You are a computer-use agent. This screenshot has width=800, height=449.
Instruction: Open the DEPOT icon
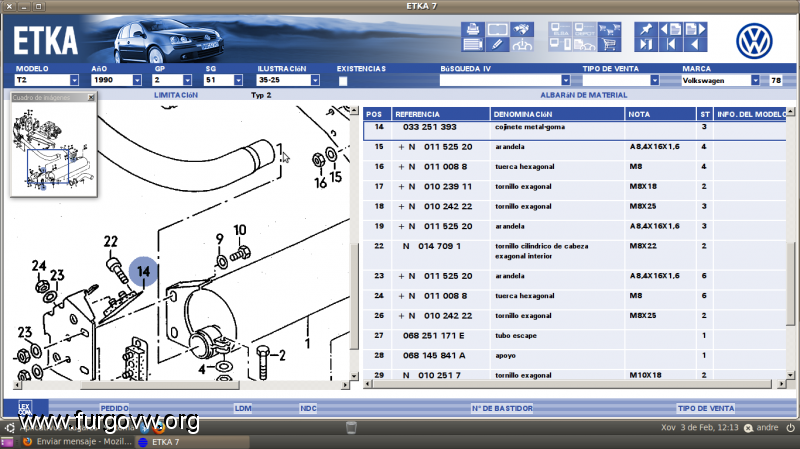(585, 30)
